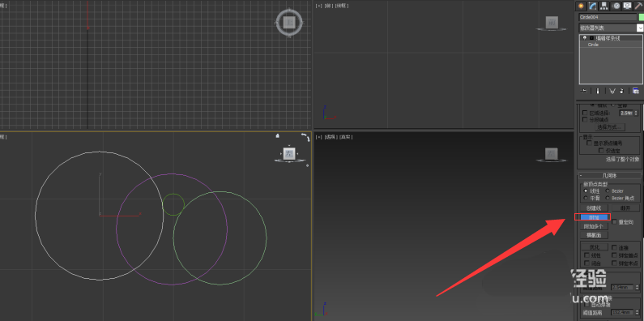Screen dimensions: 644x321
Task: Click the 附加多个 button
Action: click(x=594, y=226)
